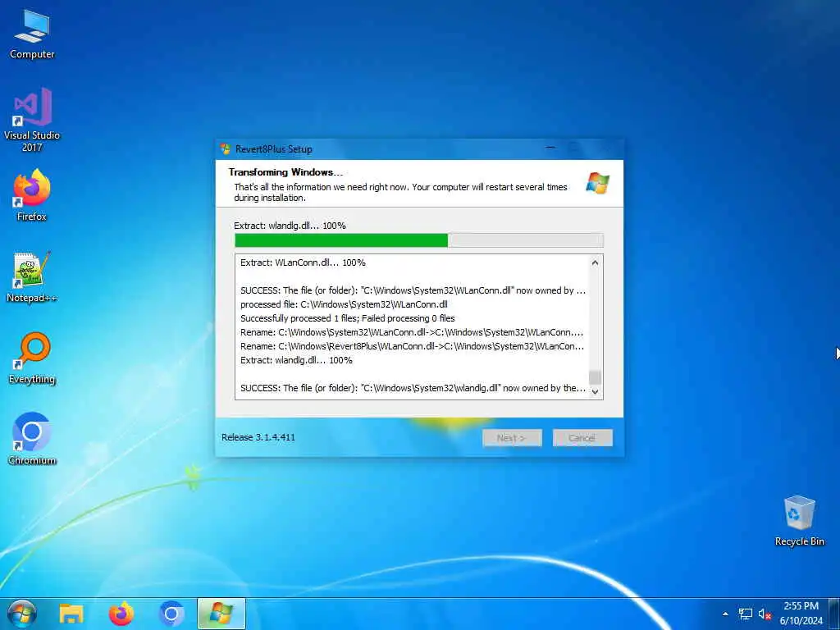
Task: Click "Release 3.1.4.411" version text
Action: [x=258, y=437]
